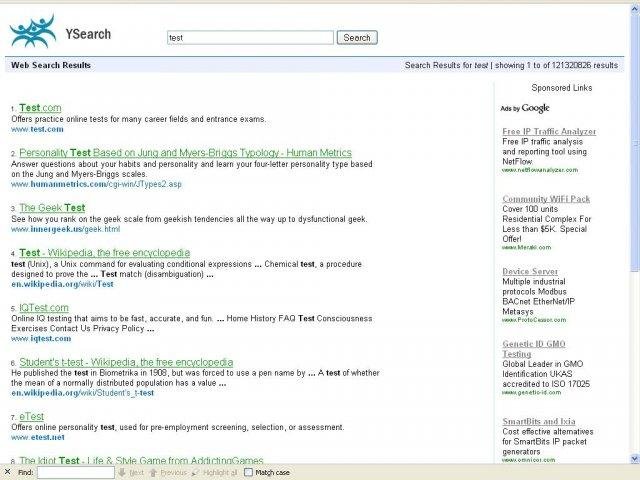640x480 pixels.
Task: Click the YSearch logo icon
Action: [x=33, y=31]
